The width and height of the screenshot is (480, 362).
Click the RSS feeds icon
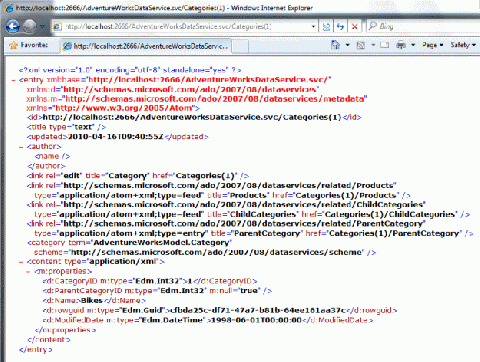tap(361, 45)
